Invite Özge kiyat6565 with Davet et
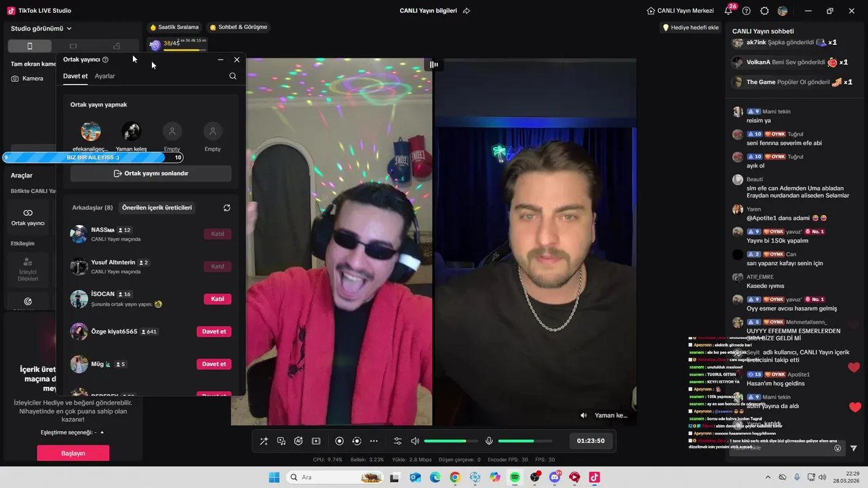The height and width of the screenshot is (488, 868). click(x=214, y=331)
